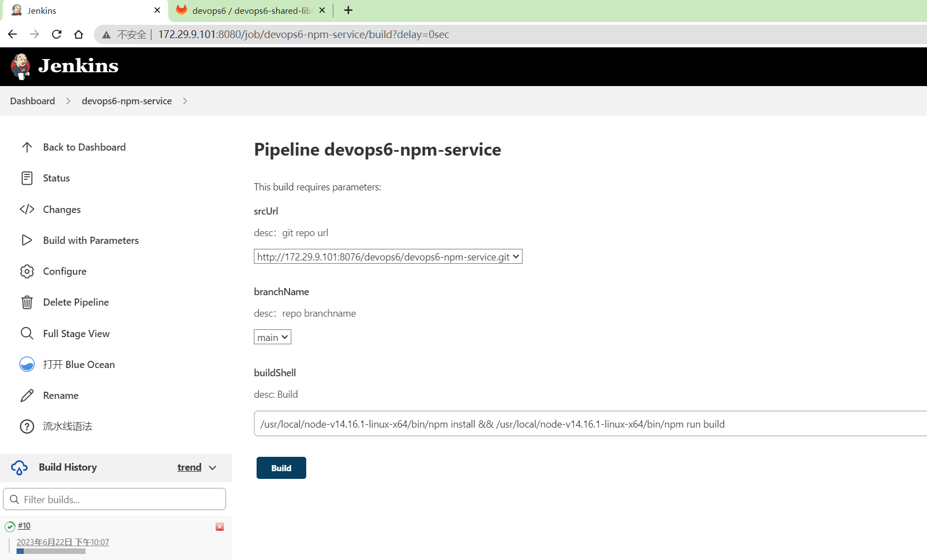Click the pipeline syntax question mark icon
Image resolution: width=927 pixels, height=560 pixels.
point(27,426)
